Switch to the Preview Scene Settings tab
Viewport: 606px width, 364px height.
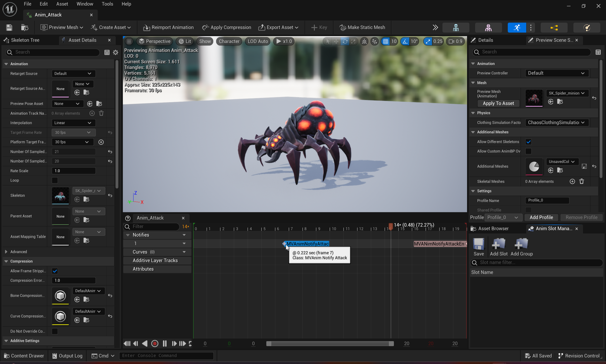551,40
